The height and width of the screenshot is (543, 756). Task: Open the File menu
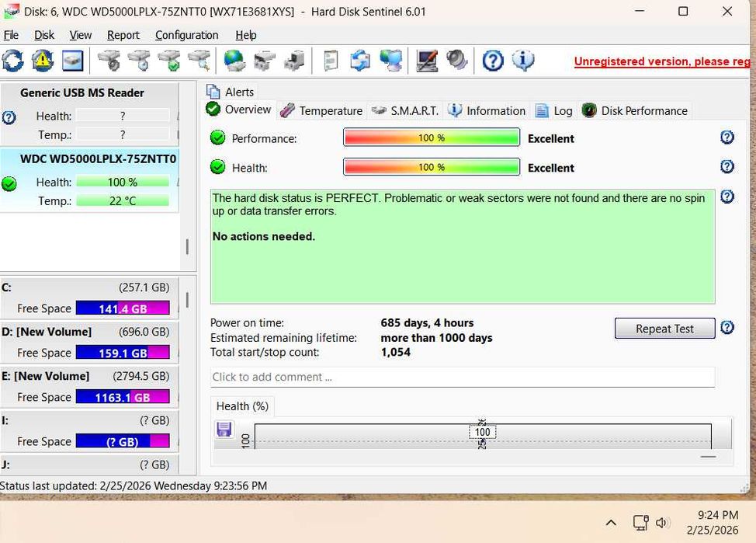pyautogui.click(x=11, y=35)
